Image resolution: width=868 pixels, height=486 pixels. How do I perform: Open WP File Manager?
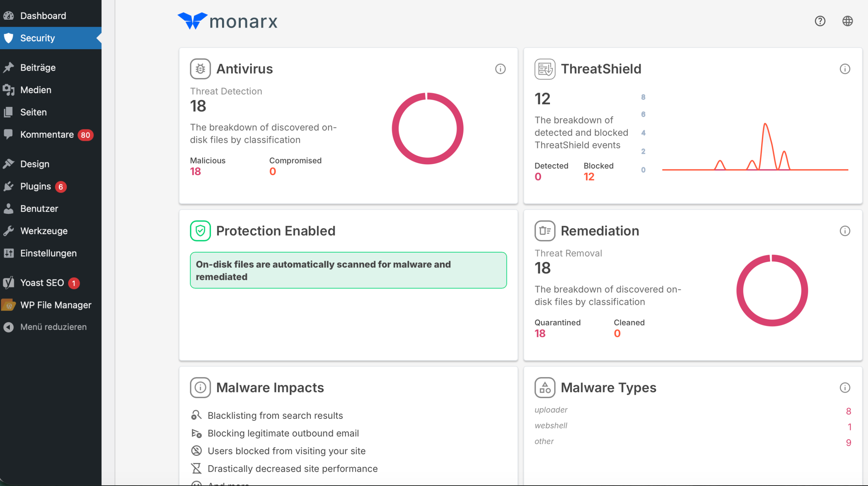tap(56, 305)
